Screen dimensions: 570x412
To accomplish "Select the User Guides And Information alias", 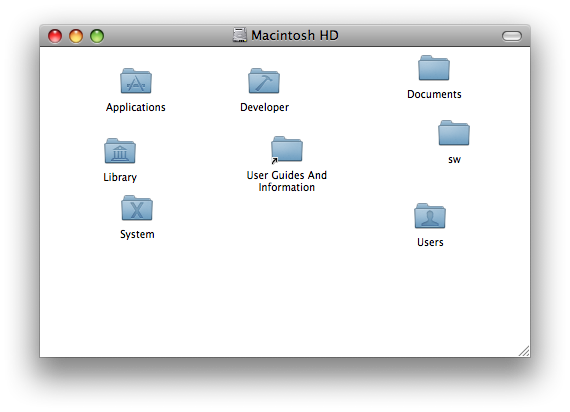I will point(287,149).
